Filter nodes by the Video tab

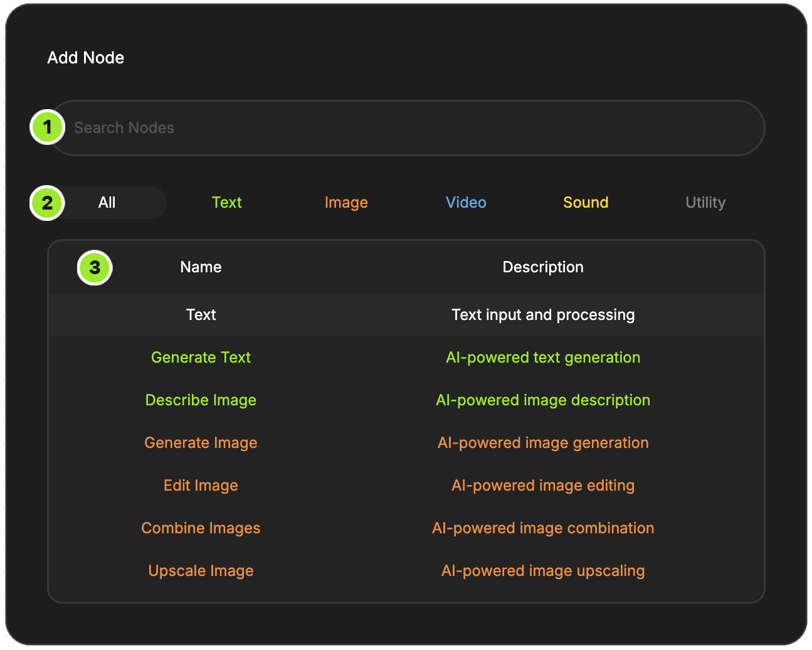pos(466,203)
